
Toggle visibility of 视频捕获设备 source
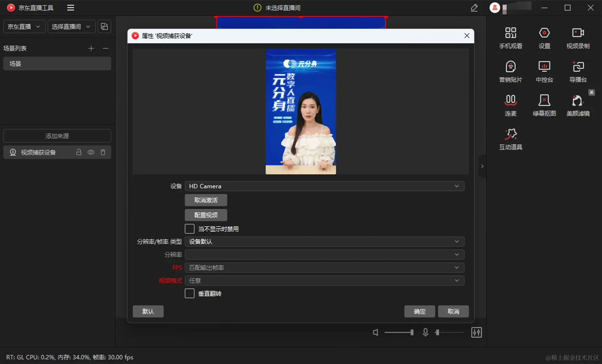[x=91, y=152]
